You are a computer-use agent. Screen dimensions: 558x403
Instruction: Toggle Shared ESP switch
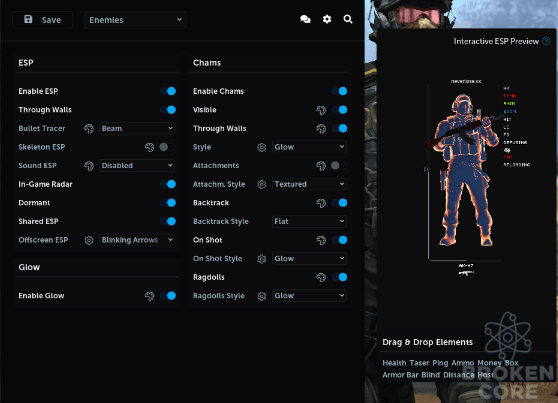click(x=168, y=221)
